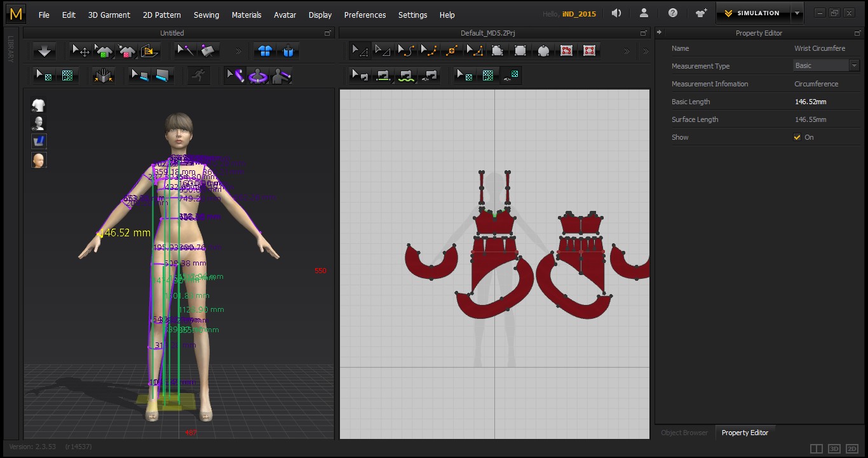
Task: Click the Free Sewing tool
Action: pos(405,76)
